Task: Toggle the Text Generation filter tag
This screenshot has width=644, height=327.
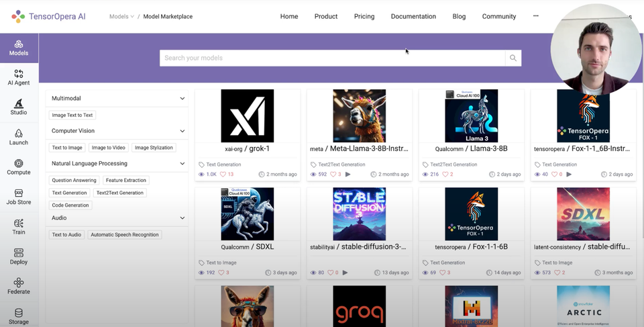Action: (x=69, y=193)
